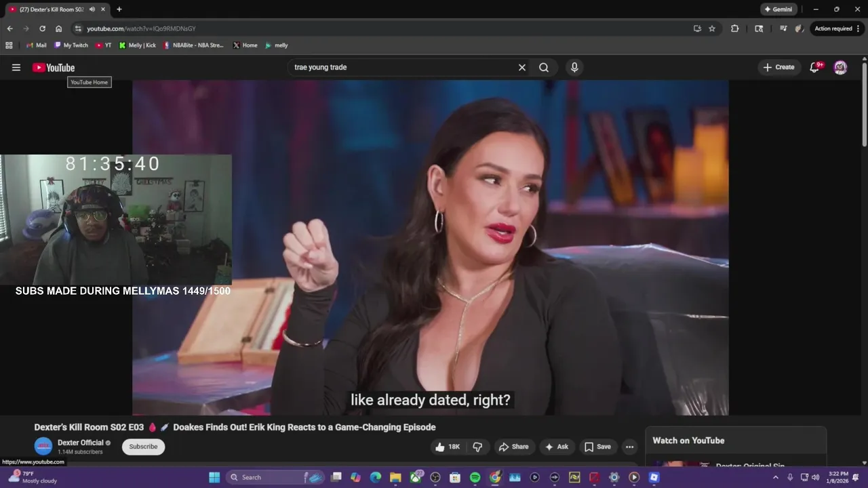Reload the current page

point(42,28)
